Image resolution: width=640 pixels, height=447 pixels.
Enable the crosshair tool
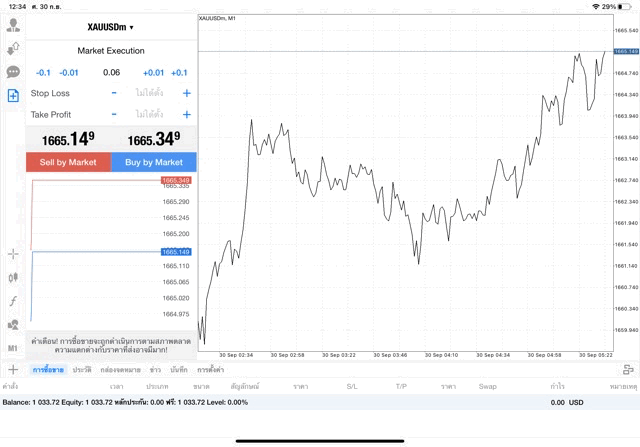13,254
